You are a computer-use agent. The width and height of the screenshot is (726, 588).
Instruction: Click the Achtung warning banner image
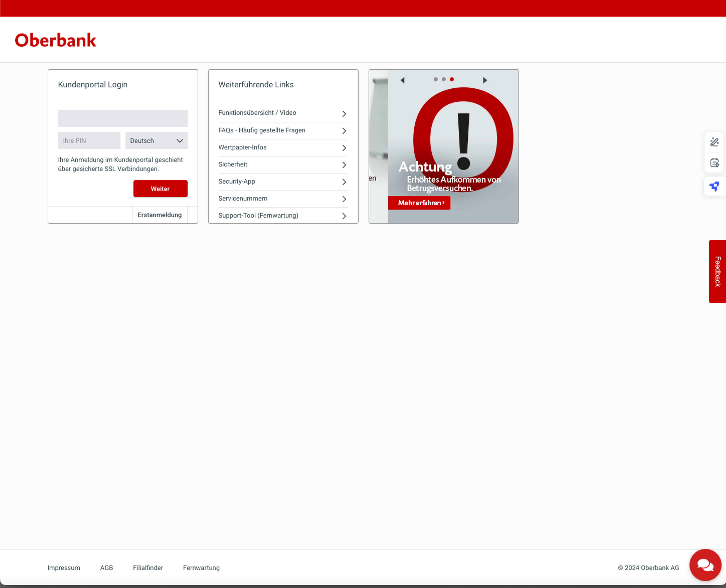point(453,146)
